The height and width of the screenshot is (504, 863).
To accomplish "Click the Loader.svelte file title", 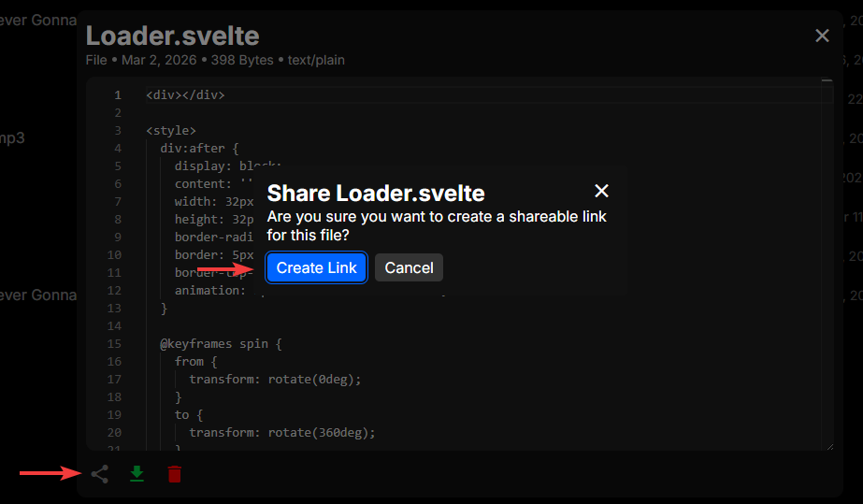I will (173, 36).
